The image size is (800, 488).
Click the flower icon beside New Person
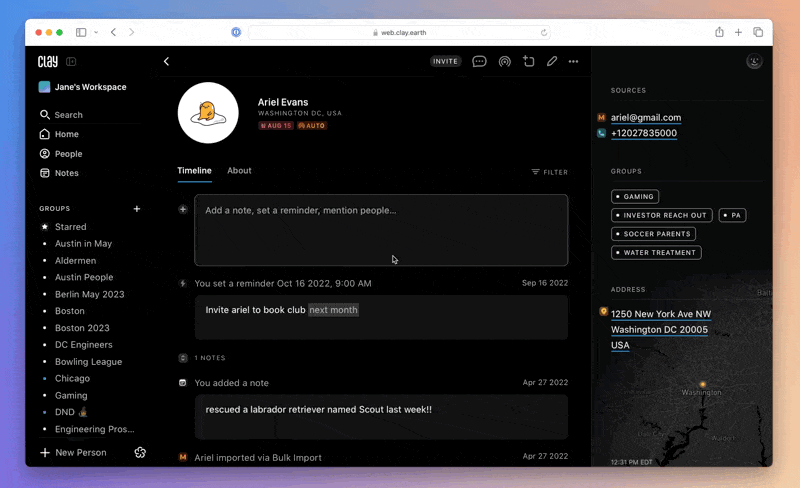click(x=140, y=452)
